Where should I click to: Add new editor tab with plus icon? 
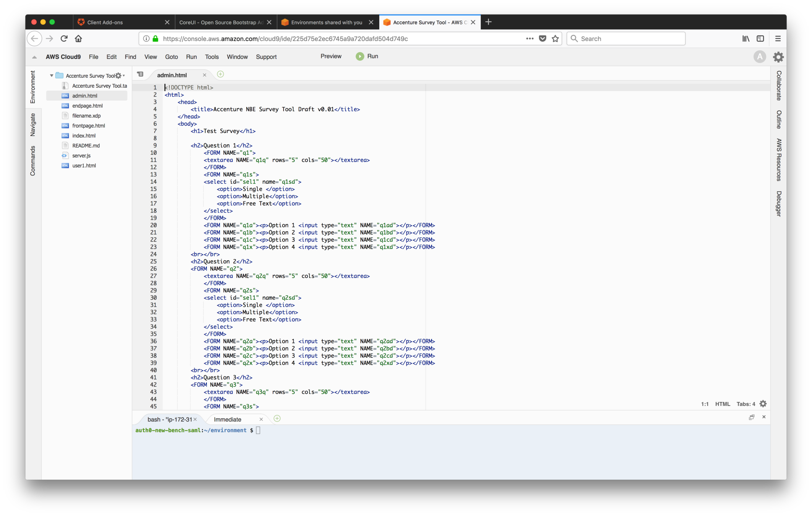click(x=220, y=74)
